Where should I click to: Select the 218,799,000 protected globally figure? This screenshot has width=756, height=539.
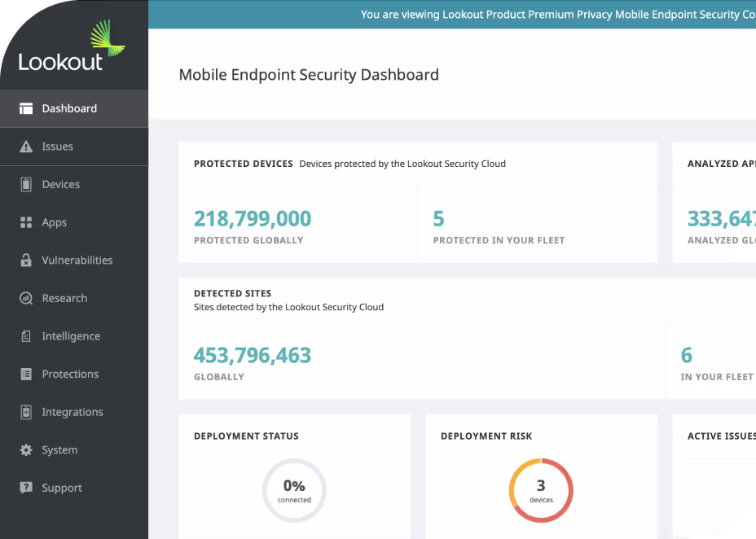[x=253, y=219]
